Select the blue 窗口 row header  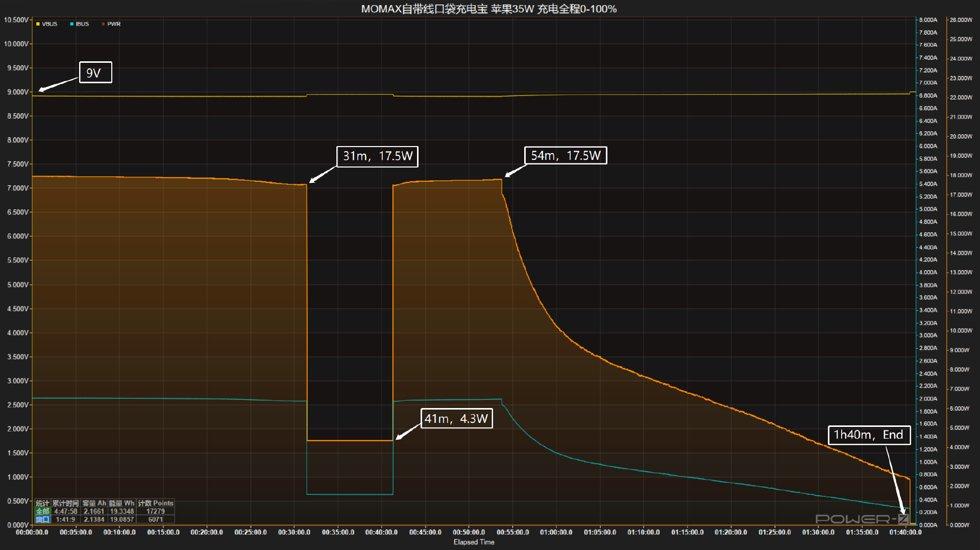(42, 519)
